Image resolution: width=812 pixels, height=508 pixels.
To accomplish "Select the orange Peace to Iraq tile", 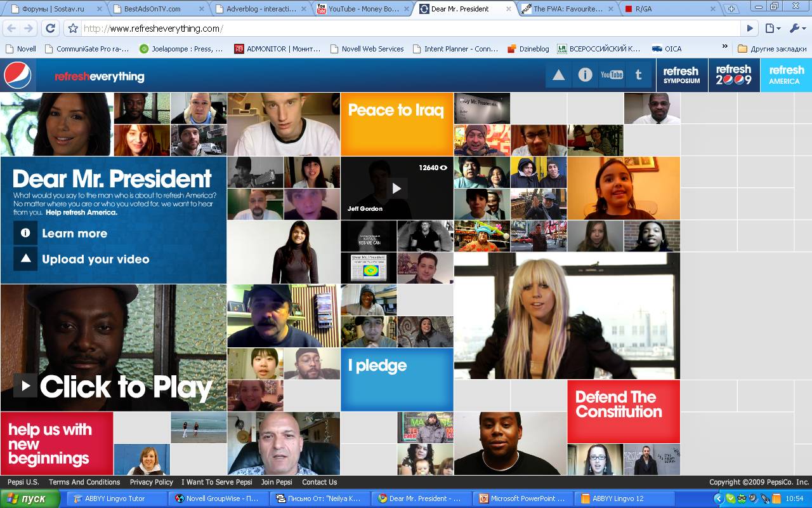I will [396, 124].
